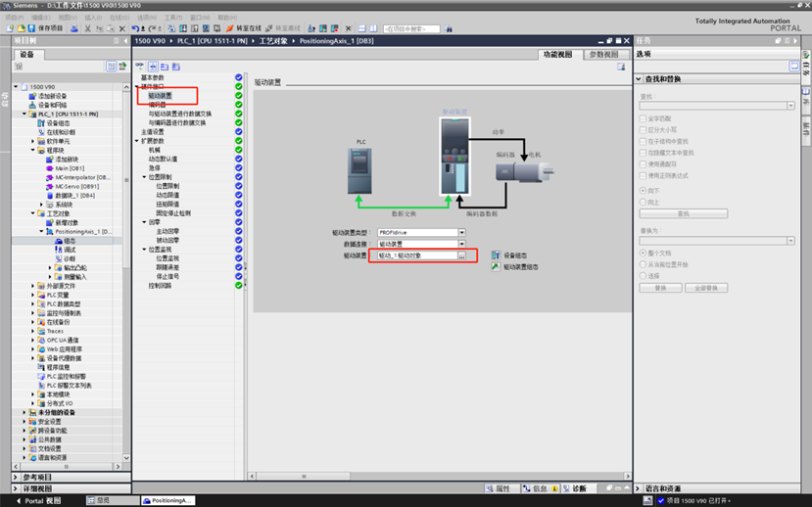Click the horizontal split editor icon
This screenshot has width=812, height=507.
pos(362,28)
